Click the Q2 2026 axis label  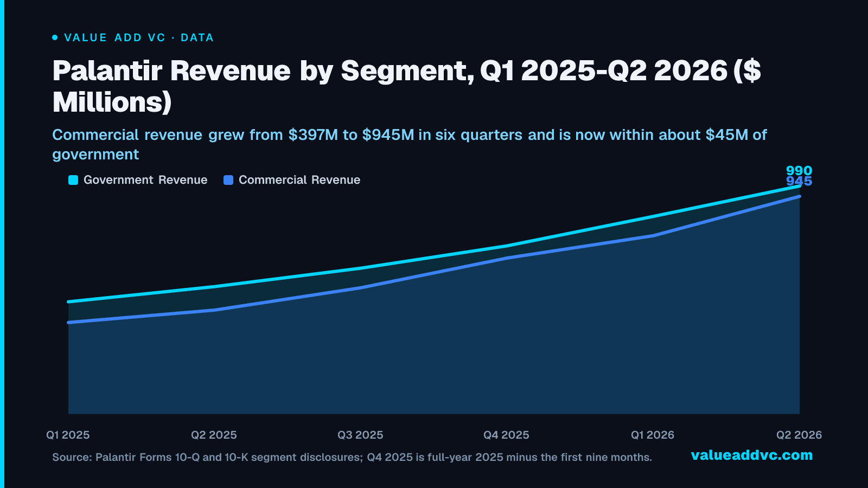click(799, 435)
